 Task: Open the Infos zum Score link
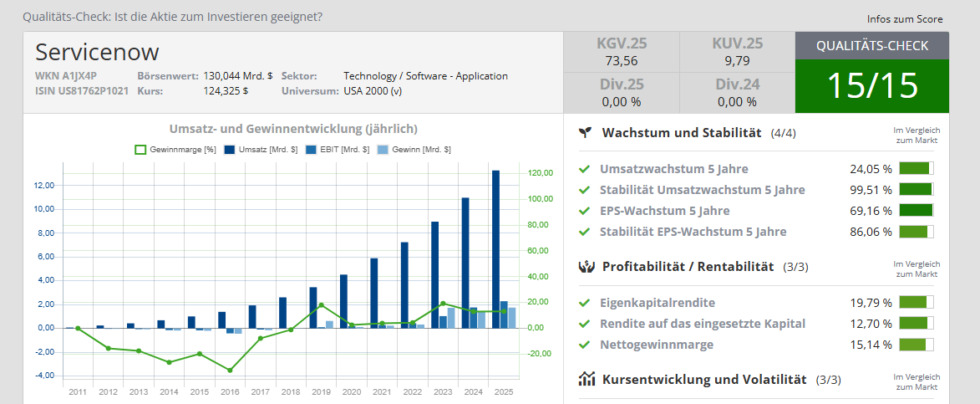[x=905, y=19]
